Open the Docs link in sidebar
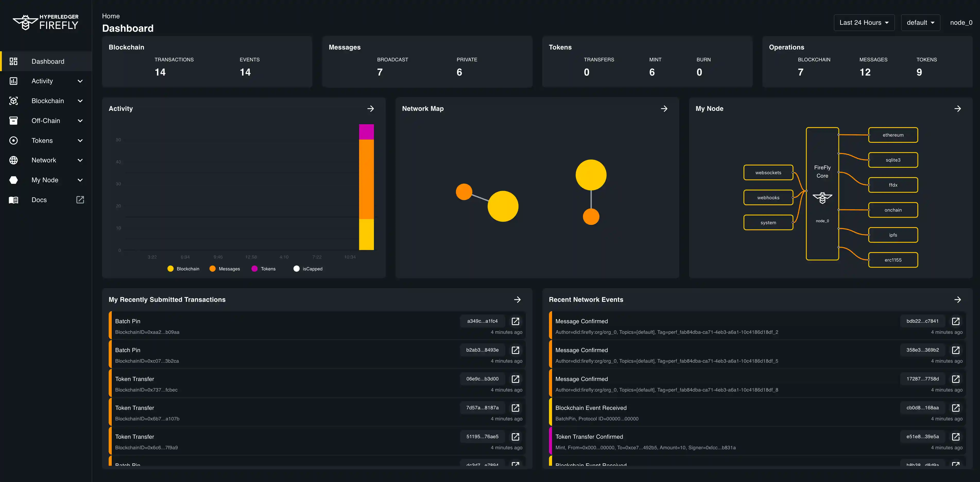Image resolution: width=980 pixels, height=482 pixels. click(x=39, y=200)
